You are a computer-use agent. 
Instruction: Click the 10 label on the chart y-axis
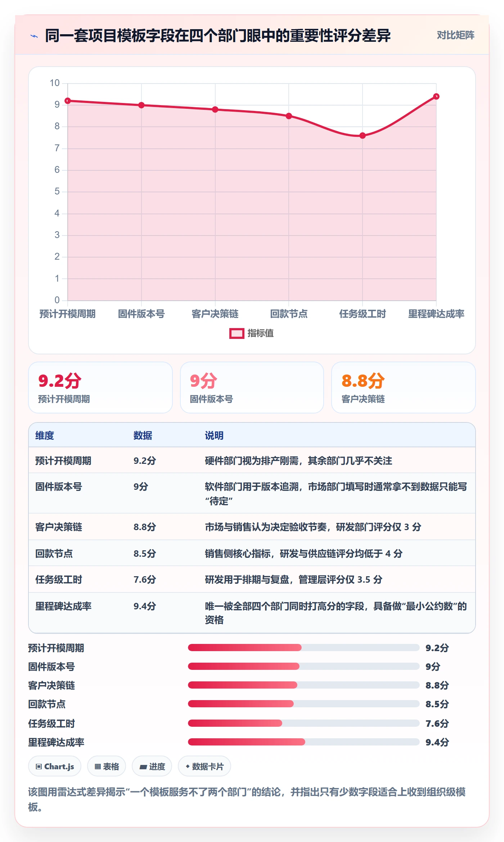55,83
